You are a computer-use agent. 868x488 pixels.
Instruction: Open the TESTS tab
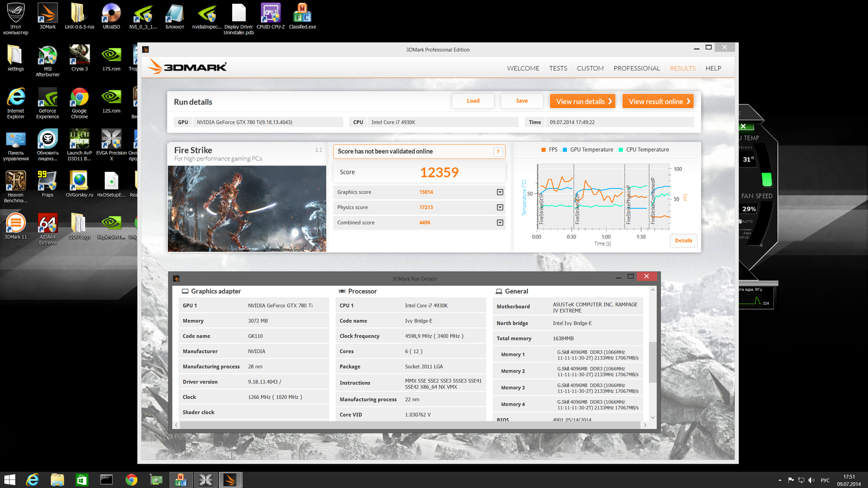(x=558, y=68)
